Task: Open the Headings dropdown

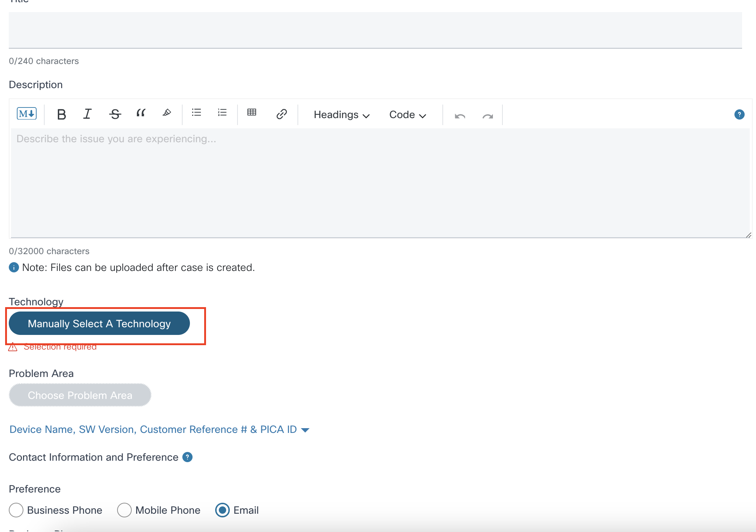Action: pos(341,115)
